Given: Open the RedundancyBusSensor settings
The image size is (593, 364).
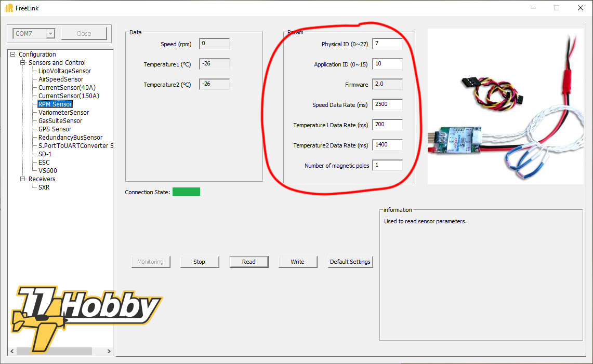Looking at the screenshot, I should coord(69,137).
